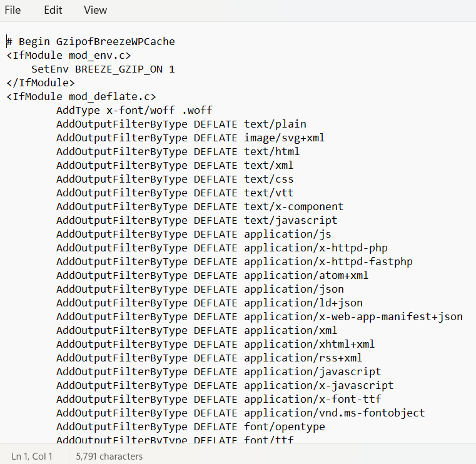Click the IfModule mod_env.c opening tag

[x=69, y=56]
